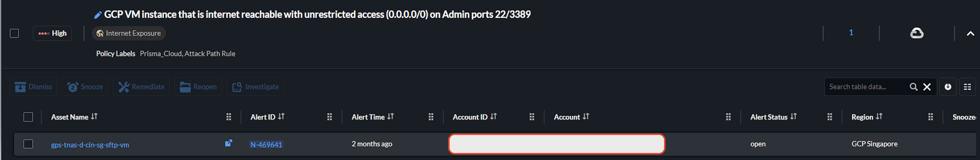Click the search magnifier icon
980x160 pixels.
coord(913,87)
